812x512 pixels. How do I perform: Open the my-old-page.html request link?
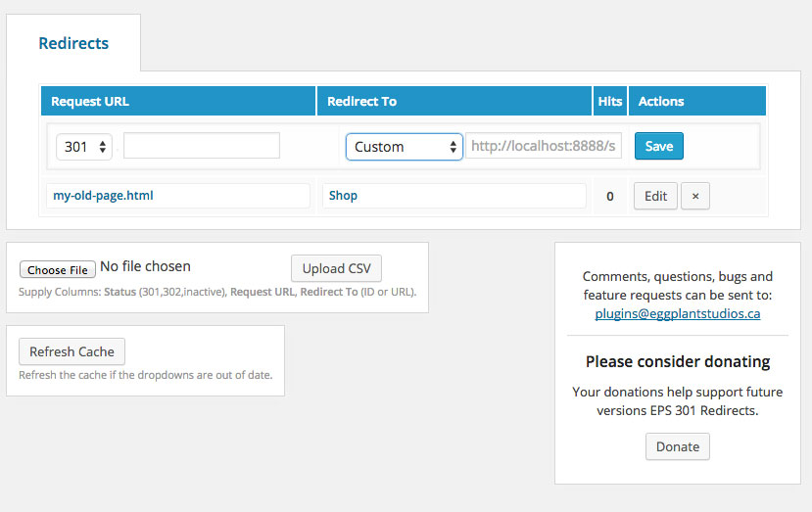tap(103, 196)
